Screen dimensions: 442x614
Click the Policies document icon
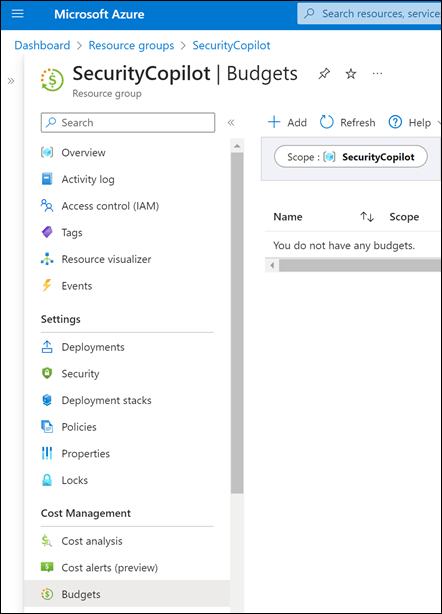[x=47, y=426]
